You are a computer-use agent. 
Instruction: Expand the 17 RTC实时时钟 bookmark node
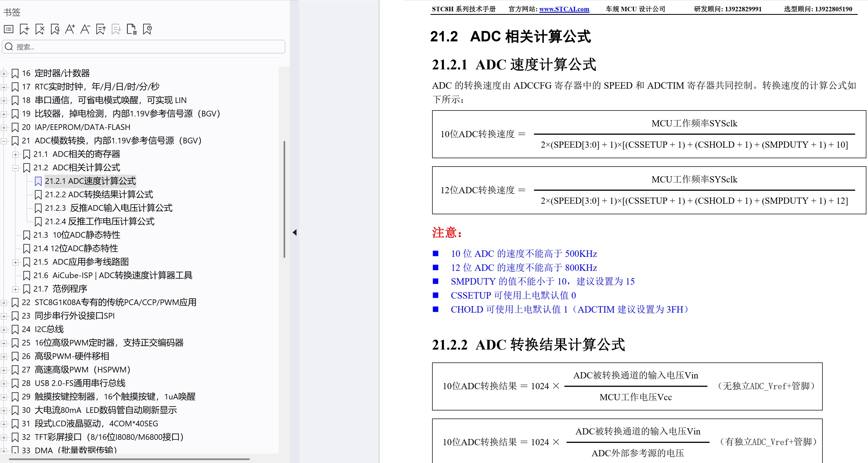4,87
